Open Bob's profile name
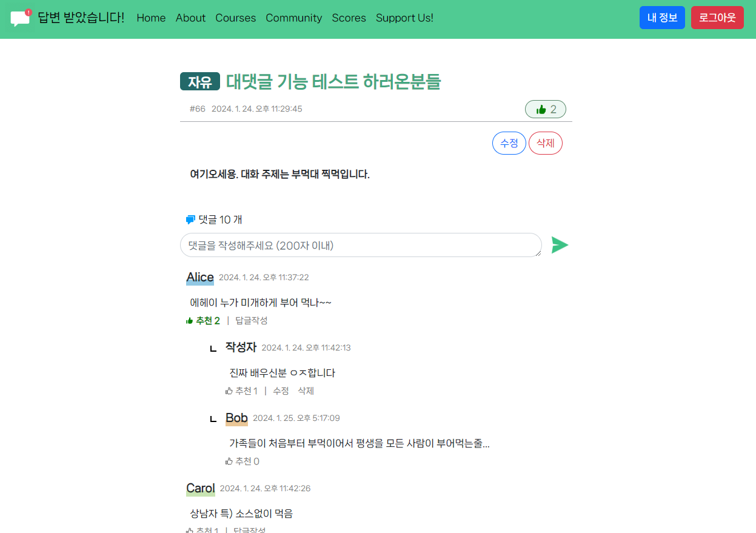 (x=236, y=418)
